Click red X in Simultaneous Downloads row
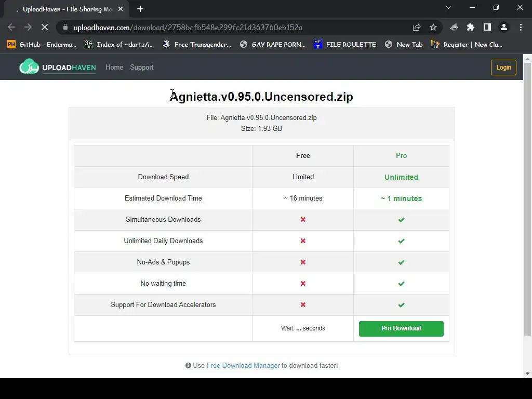The width and height of the screenshot is (532, 399). (x=303, y=220)
